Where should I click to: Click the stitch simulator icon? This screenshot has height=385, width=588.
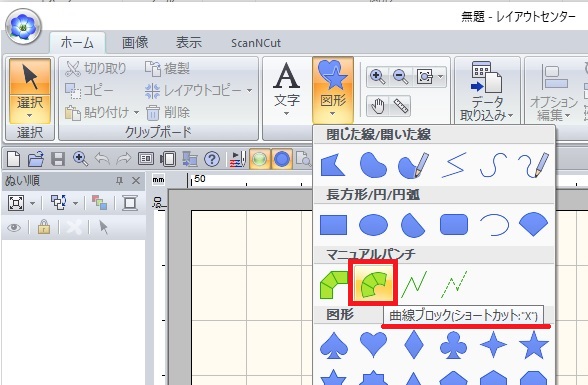238,159
